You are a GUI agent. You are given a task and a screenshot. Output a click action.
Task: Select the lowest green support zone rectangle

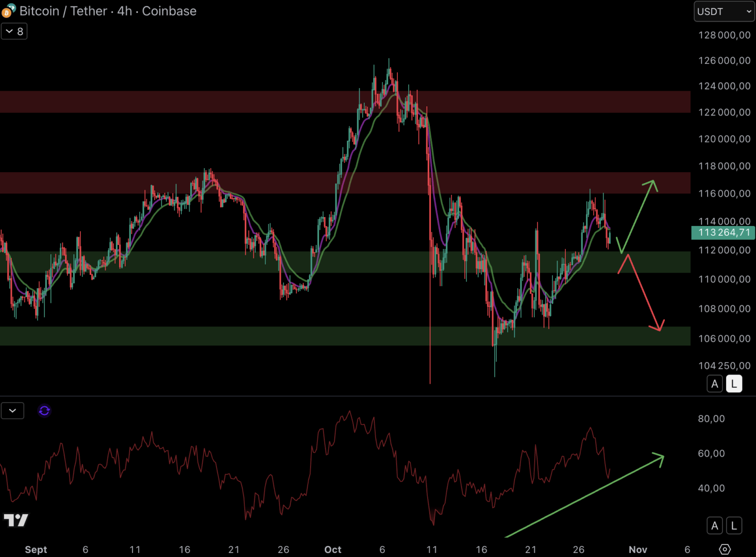click(206, 336)
